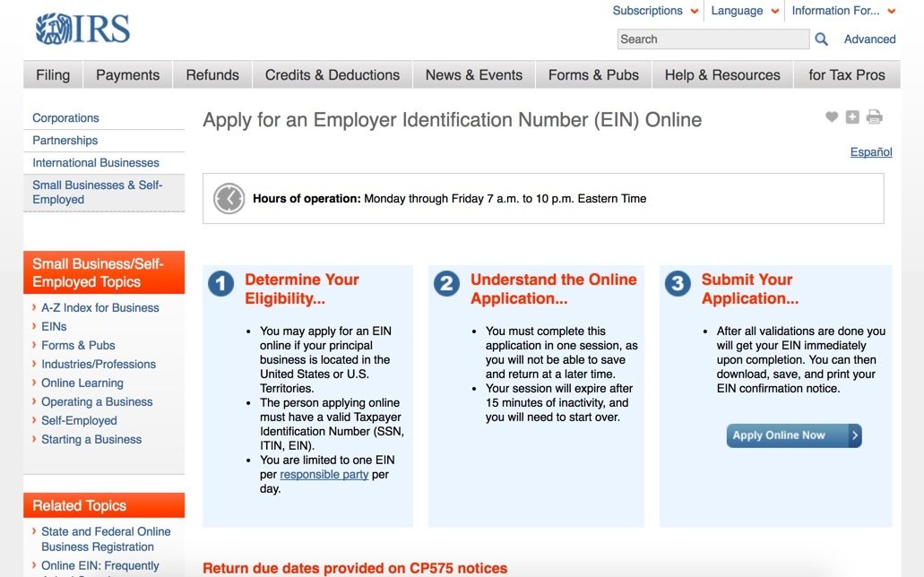This screenshot has height=577, width=924.
Task: Expand the Information For... dropdown
Action: pos(843,11)
